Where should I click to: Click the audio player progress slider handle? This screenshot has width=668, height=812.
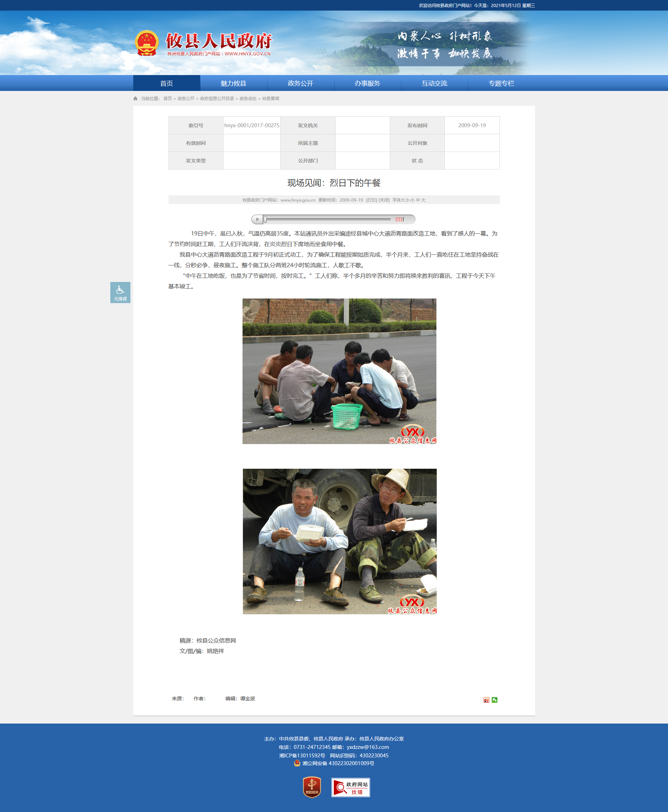pyautogui.click(x=265, y=219)
